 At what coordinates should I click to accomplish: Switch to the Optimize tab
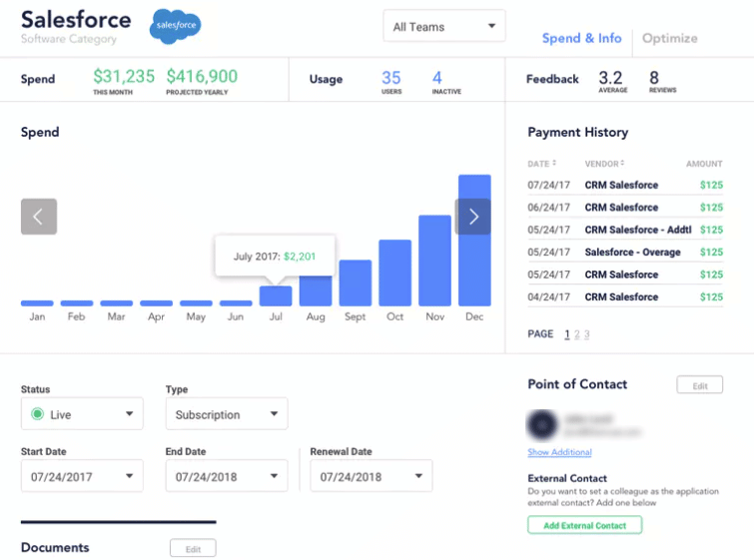click(669, 38)
